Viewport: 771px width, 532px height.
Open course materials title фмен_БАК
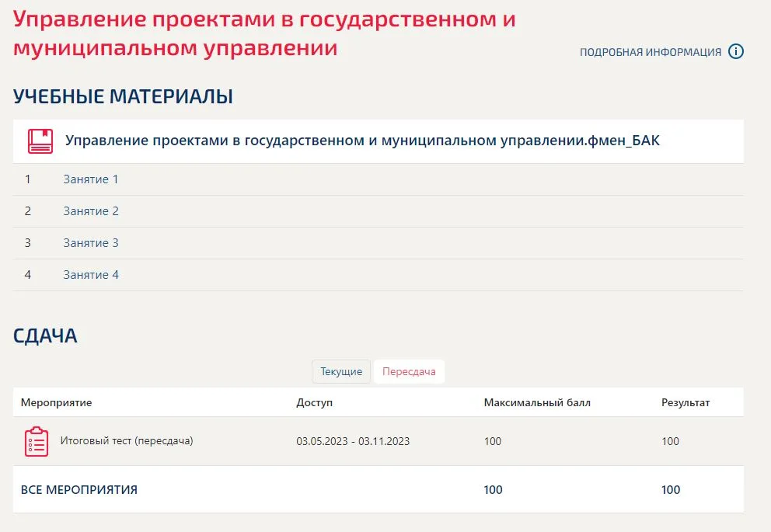(x=362, y=141)
